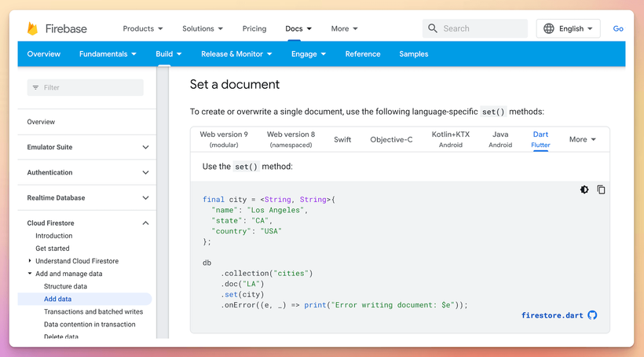This screenshot has height=357, width=644.
Task: Select Web version 8 namespaced tab
Action: [x=291, y=139]
